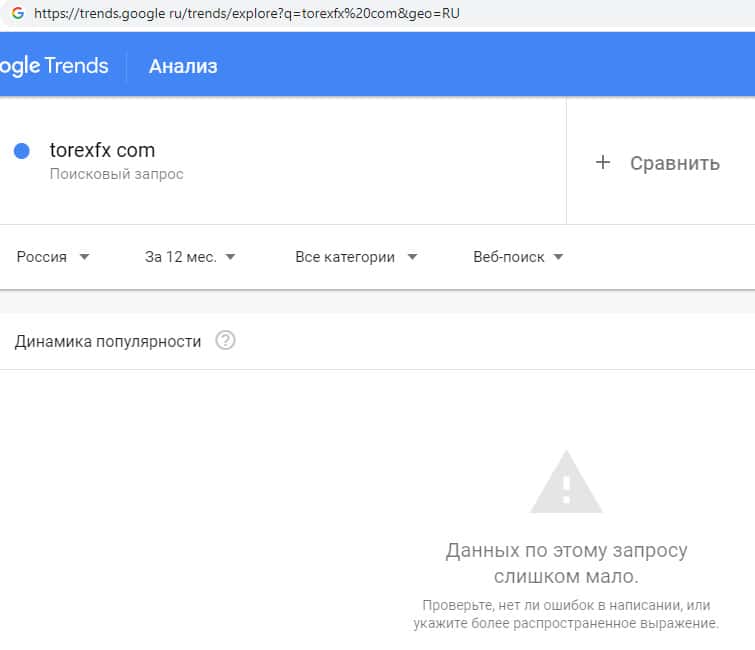Click the Данных по этому запросу слишком мало message
Image resolution: width=755 pixels, height=650 pixels.
click(x=566, y=563)
